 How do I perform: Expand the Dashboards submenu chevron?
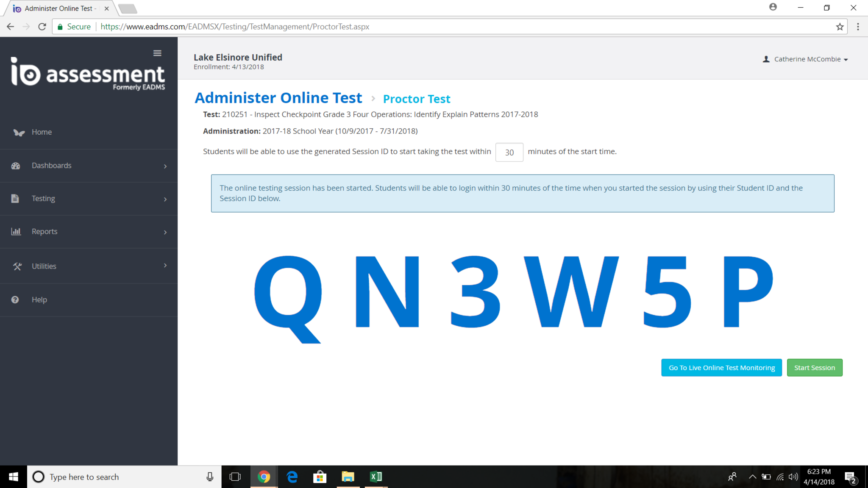[x=165, y=166]
